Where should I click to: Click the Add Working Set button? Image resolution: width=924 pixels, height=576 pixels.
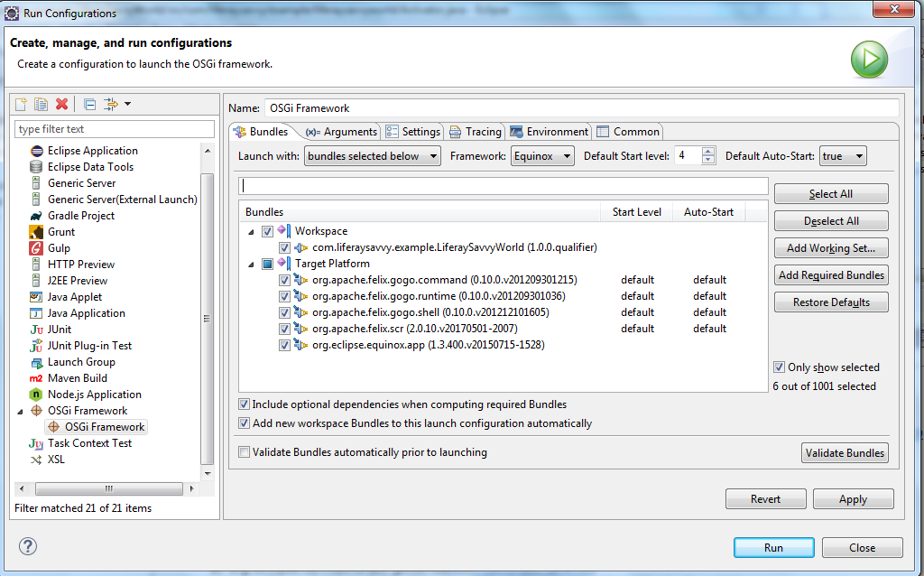(x=831, y=248)
